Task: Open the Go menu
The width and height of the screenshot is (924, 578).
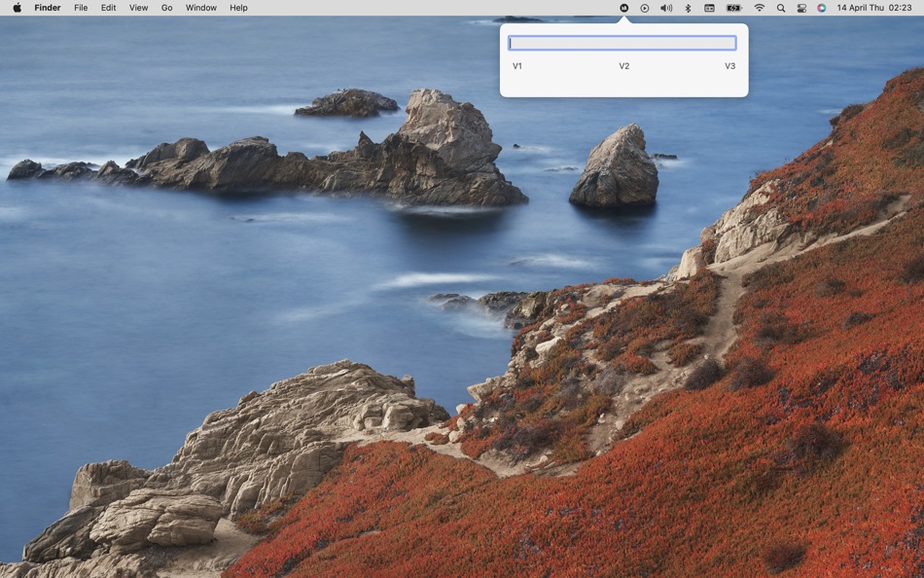Action: pyautogui.click(x=166, y=8)
